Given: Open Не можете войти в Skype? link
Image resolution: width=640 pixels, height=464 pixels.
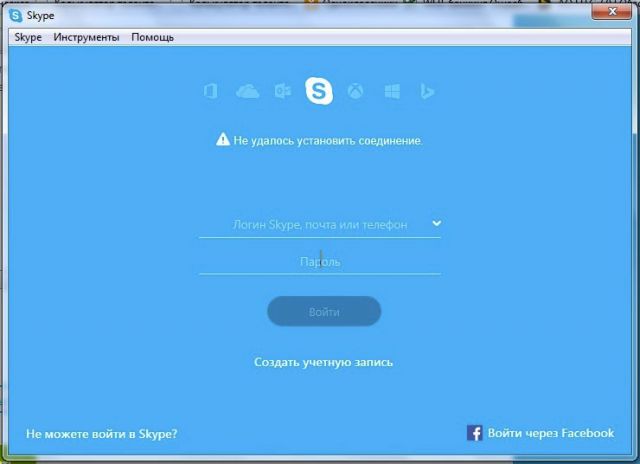Looking at the screenshot, I should coord(102,433).
